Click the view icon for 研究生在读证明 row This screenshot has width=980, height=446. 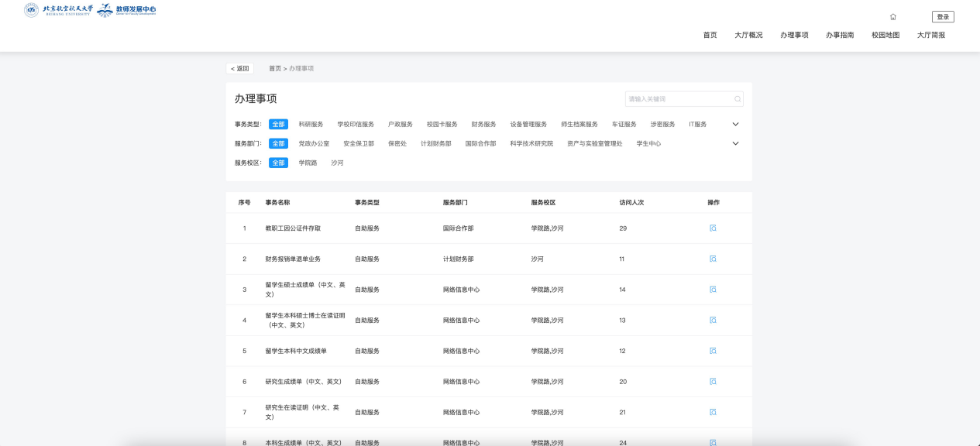(x=713, y=412)
